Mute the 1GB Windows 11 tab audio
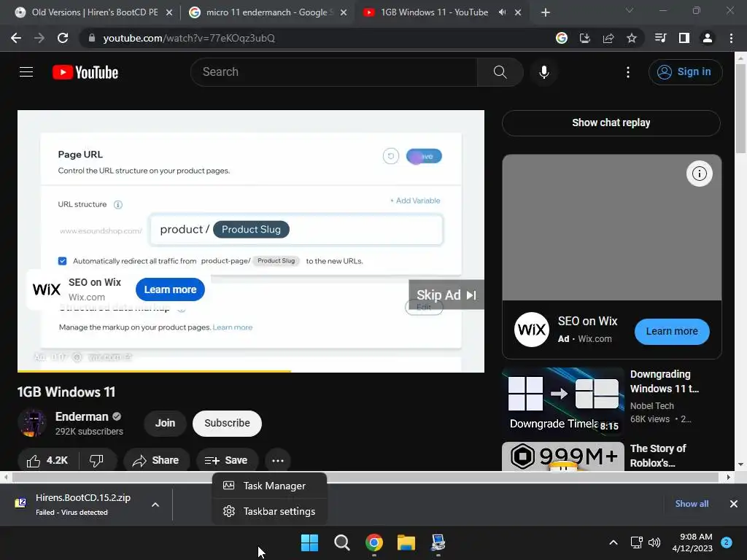 pyautogui.click(x=502, y=12)
